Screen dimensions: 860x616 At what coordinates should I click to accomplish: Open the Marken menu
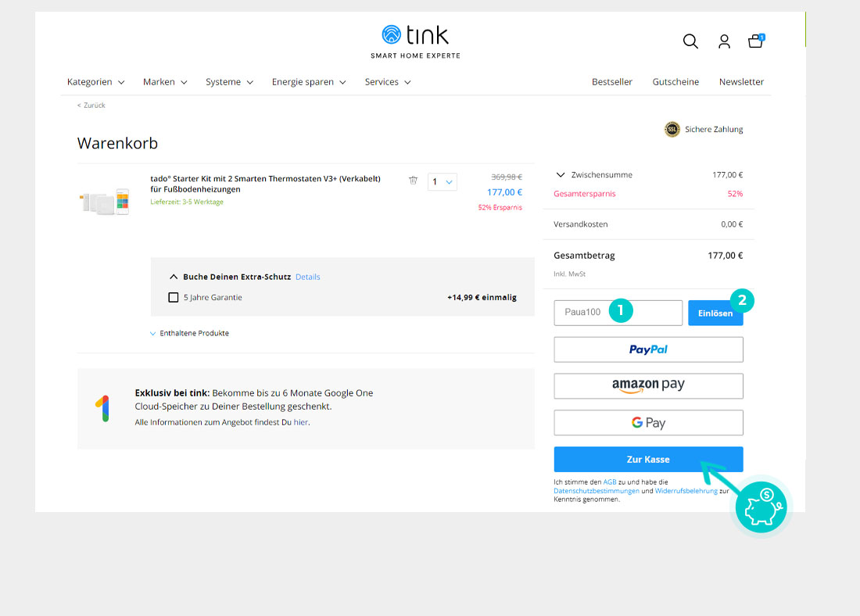(x=165, y=82)
